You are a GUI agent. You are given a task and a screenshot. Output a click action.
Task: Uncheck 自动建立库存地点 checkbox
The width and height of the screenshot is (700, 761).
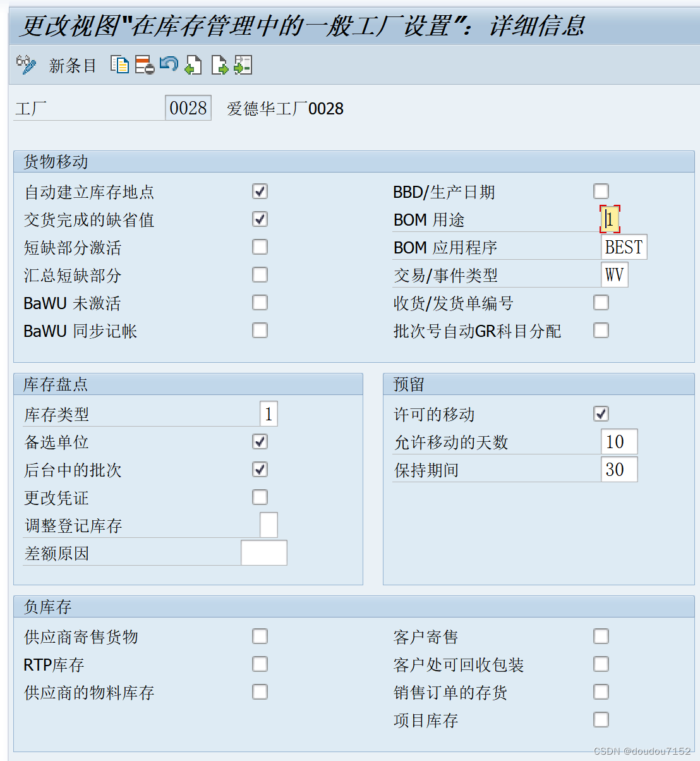[260, 191]
